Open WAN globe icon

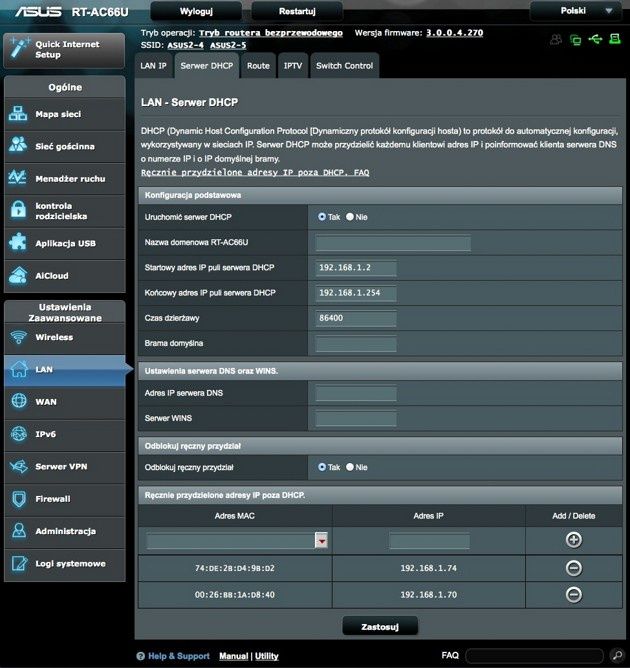tap(19, 401)
